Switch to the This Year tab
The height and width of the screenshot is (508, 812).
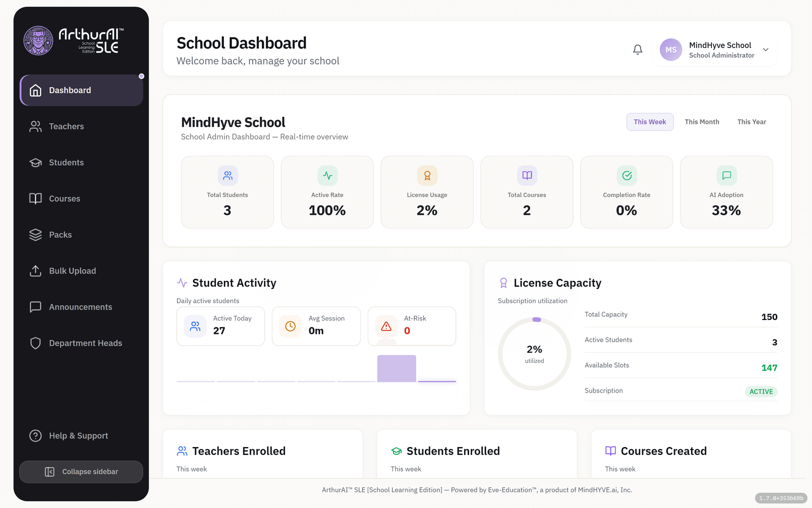pos(752,122)
